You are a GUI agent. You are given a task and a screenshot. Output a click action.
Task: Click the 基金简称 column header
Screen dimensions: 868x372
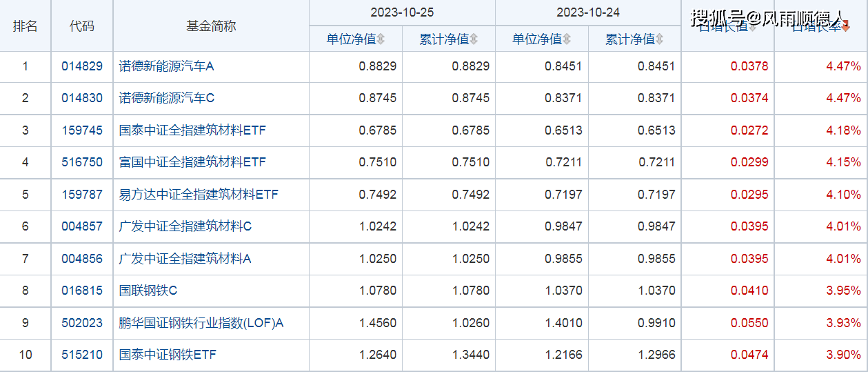click(211, 26)
